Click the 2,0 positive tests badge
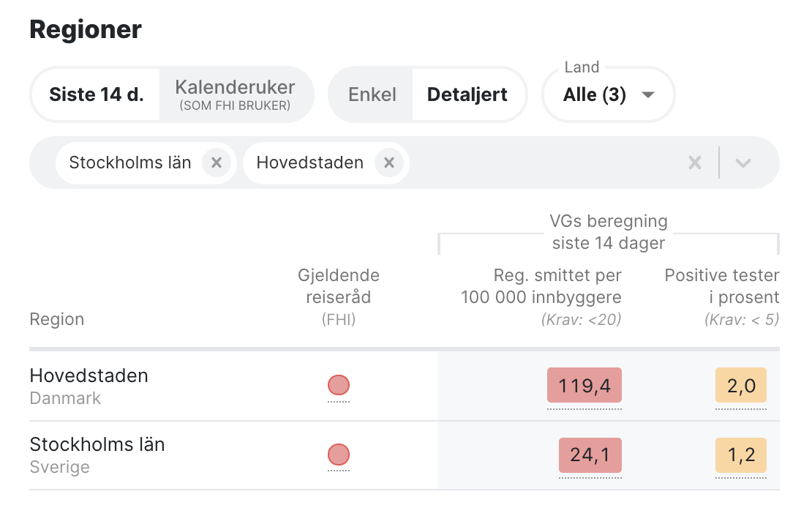 (741, 385)
